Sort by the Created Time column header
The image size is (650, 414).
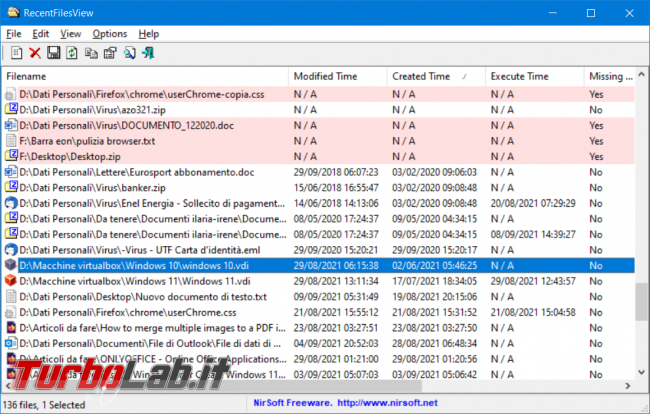[x=436, y=77]
